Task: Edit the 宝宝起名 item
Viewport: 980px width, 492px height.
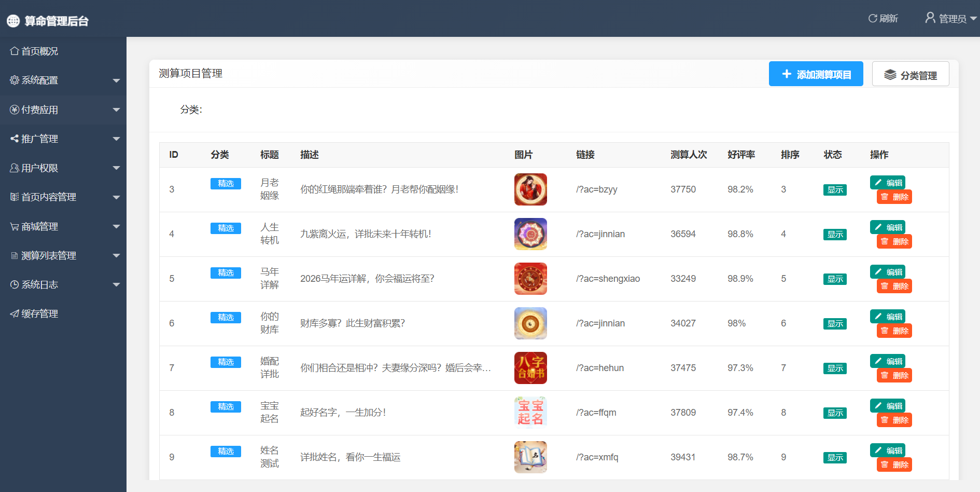Action: pyautogui.click(x=887, y=406)
